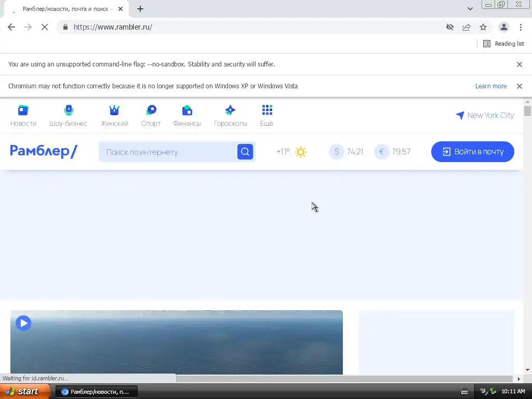The image size is (532, 399).
Task: Open the crossed-eye tracking protection icon
Action: (450, 27)
